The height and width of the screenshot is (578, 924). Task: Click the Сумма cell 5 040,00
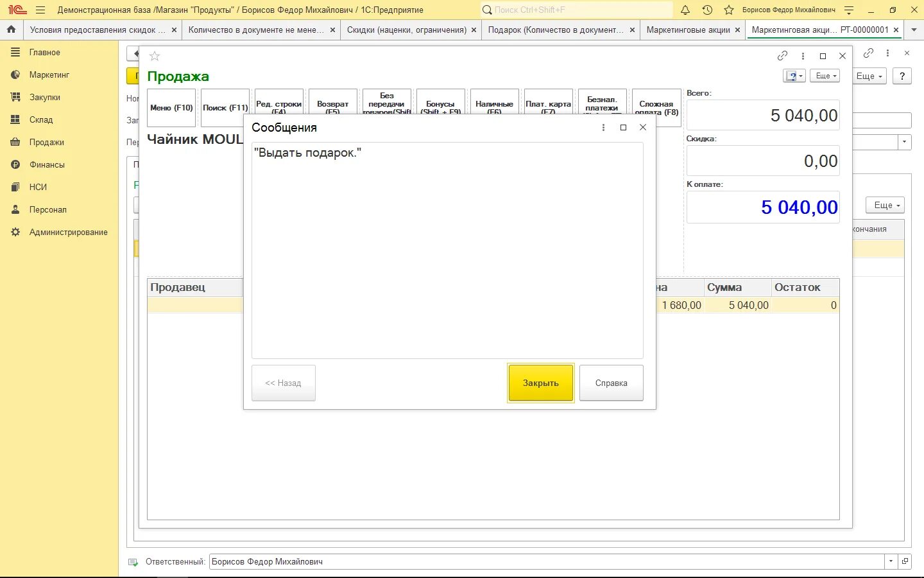738,305
